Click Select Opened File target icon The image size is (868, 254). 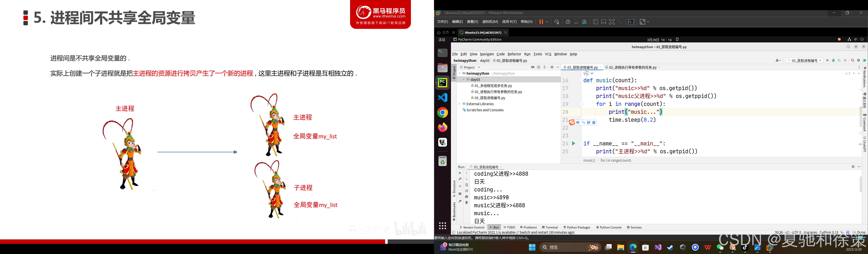538,67
